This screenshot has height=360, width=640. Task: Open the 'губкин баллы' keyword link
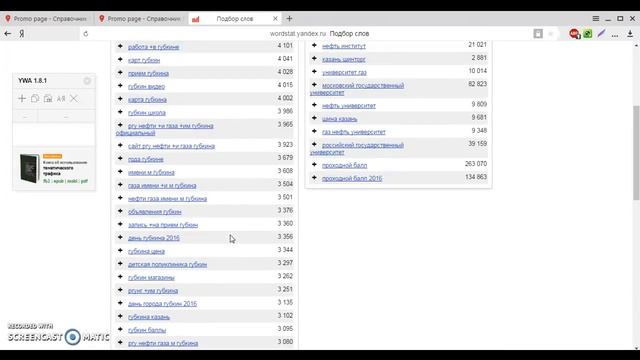pos(147,330)
